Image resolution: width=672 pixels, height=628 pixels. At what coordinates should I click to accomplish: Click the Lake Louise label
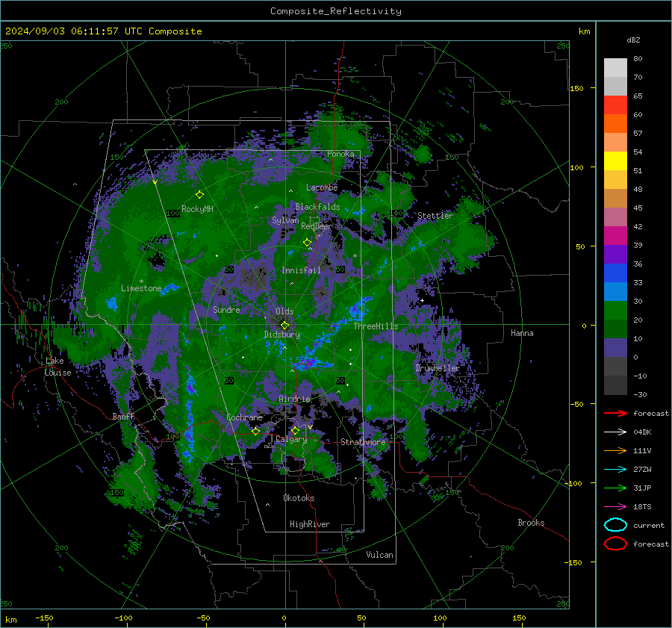tap(57, 367)
